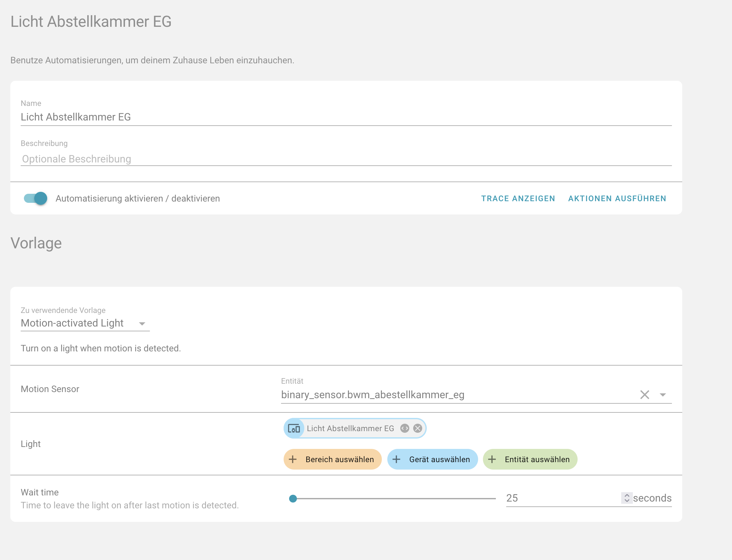This screenshot has height=560, width=732.
Task: Click TRACE ANZEIGEN
Action: [518, 199]
